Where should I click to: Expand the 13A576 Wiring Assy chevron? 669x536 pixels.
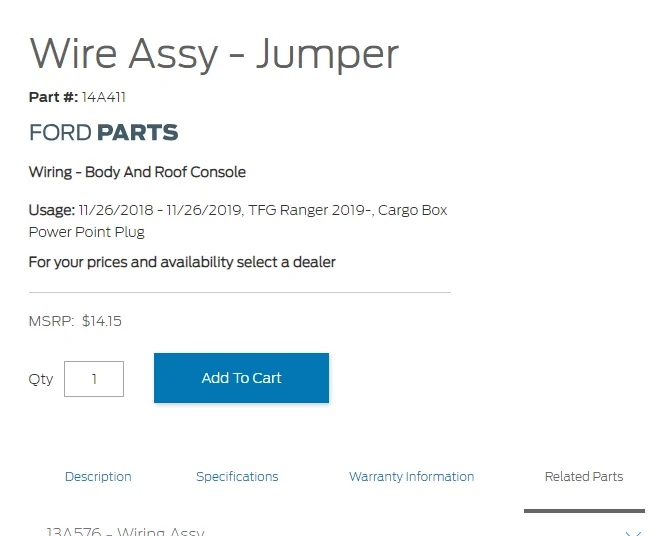click(x=632, y=531)
